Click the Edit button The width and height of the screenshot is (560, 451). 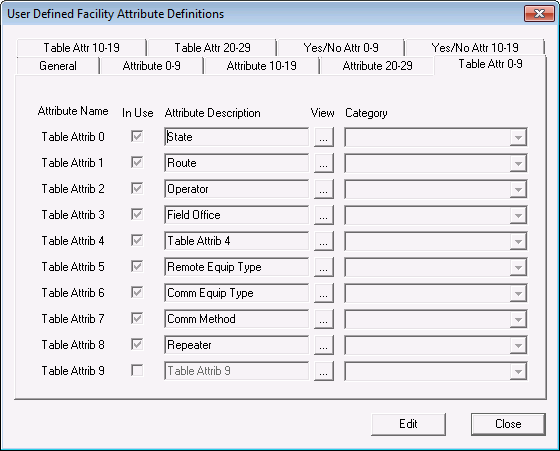coord(408,424)
